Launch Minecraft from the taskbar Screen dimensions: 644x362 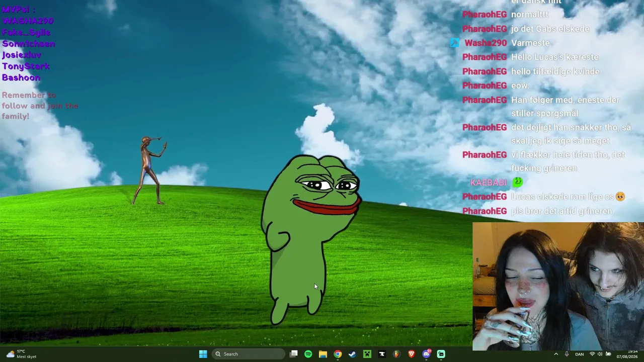click(367, 354)
